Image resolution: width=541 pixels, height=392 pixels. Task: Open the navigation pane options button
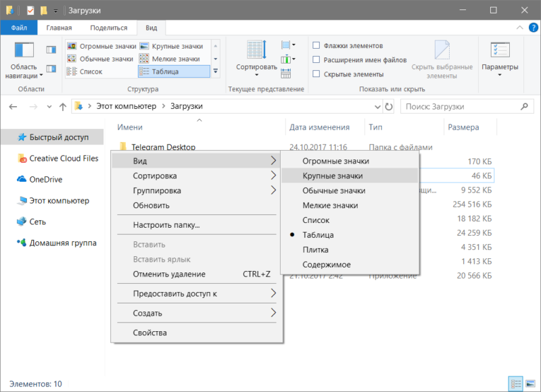(24, 60)
